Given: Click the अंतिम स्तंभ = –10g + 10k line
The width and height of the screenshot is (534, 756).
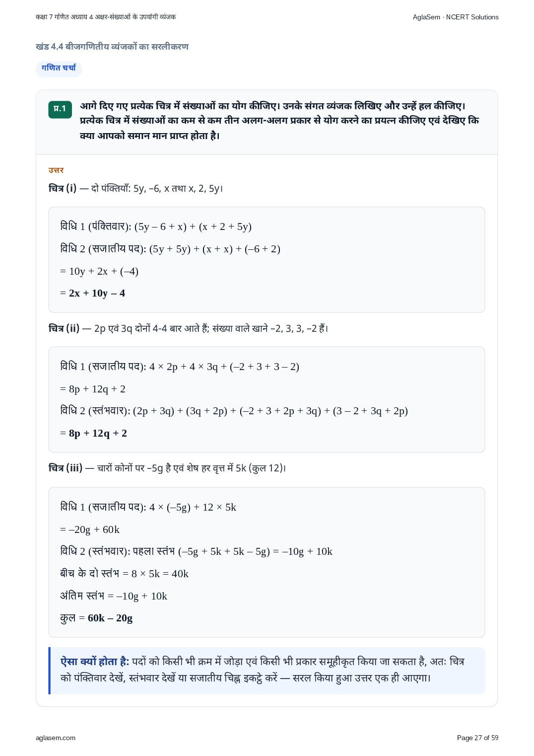Looking at the screenshot, I should point(114,596).
